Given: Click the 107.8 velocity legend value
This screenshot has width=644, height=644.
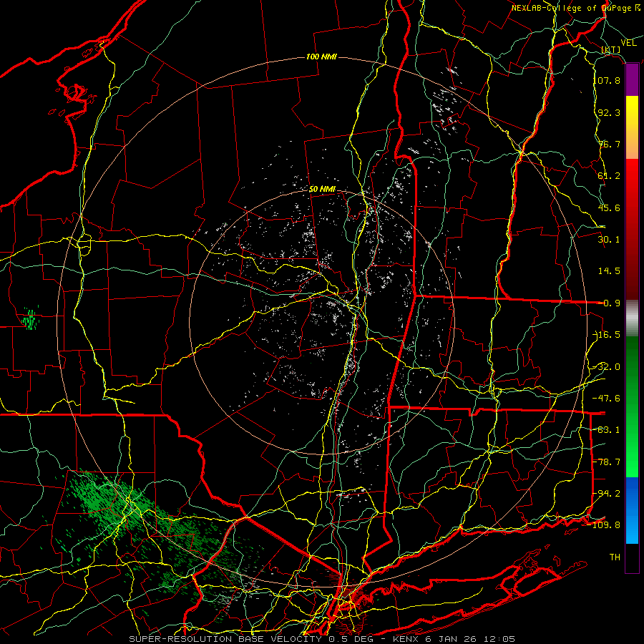Looking at the screenshot, I should (x=607, y=80).
